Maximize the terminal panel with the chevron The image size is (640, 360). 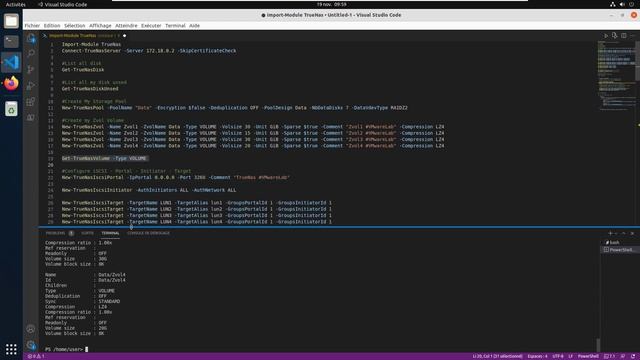coord(624,233)
